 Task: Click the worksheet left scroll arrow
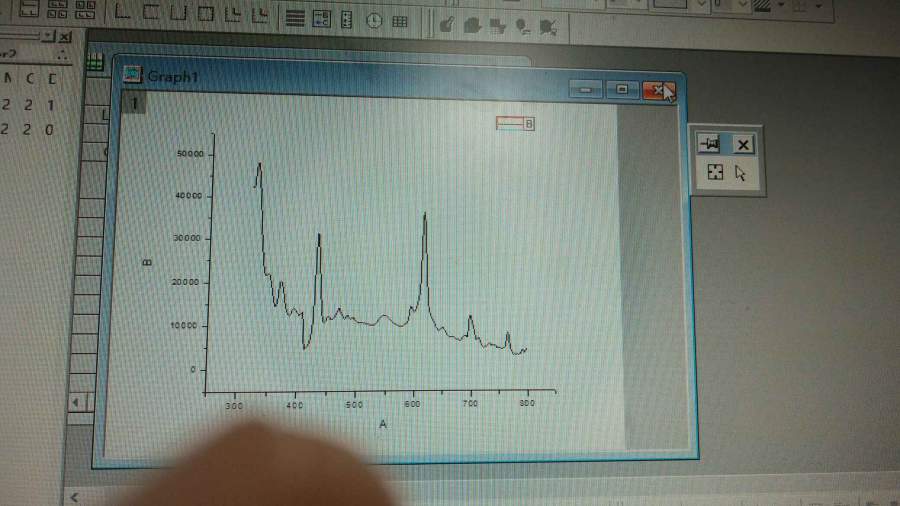click(x=76, y=403)
